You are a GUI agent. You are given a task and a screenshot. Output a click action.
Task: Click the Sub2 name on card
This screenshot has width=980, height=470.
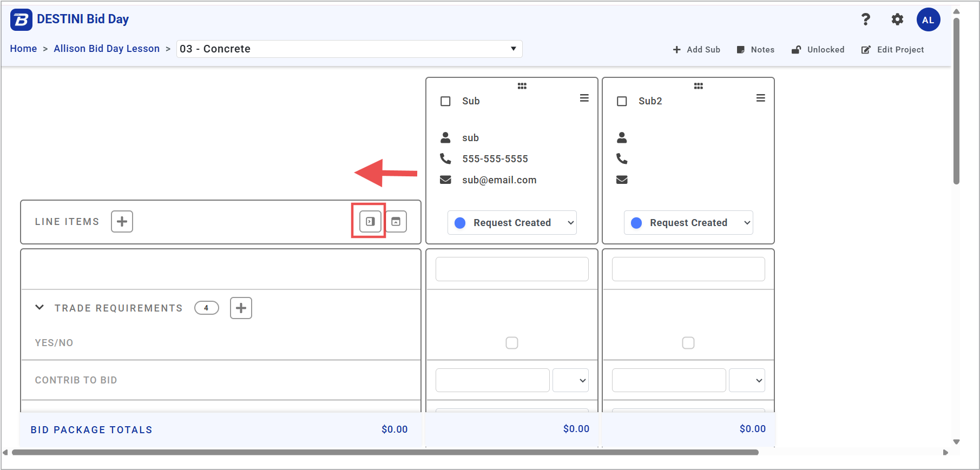tap(650, 101)
